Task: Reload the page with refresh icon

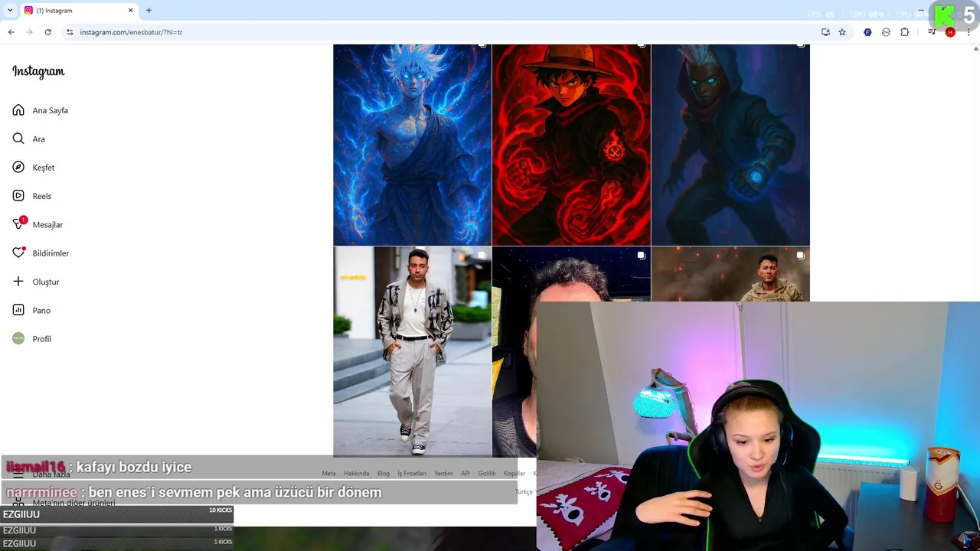Action: (x=47, y=32)
